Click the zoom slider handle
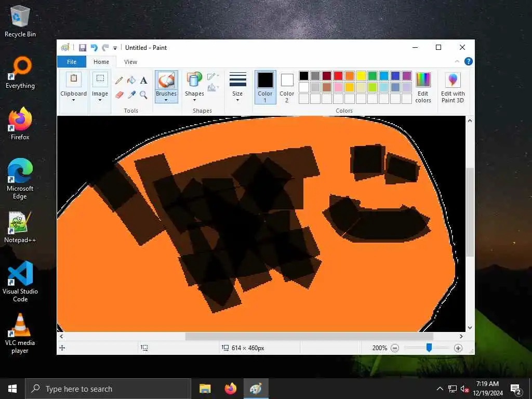Screen dimensions: 532x399 429,348
